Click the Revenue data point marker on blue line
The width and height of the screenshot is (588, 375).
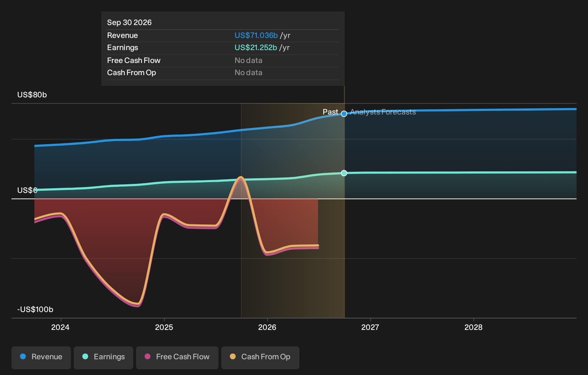point(344,114)
